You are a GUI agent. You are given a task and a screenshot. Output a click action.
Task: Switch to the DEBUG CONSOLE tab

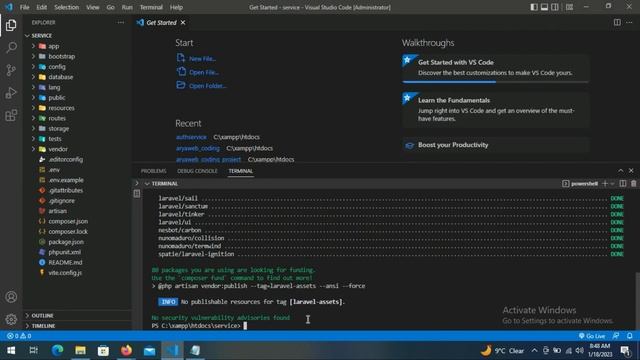pyautogui.click(x=197, y=171)
